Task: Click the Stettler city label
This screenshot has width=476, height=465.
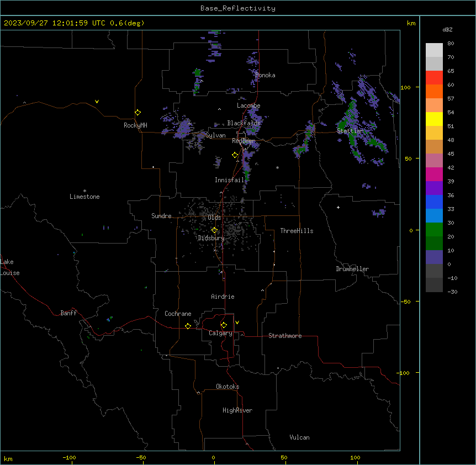Action: [350, 131]
